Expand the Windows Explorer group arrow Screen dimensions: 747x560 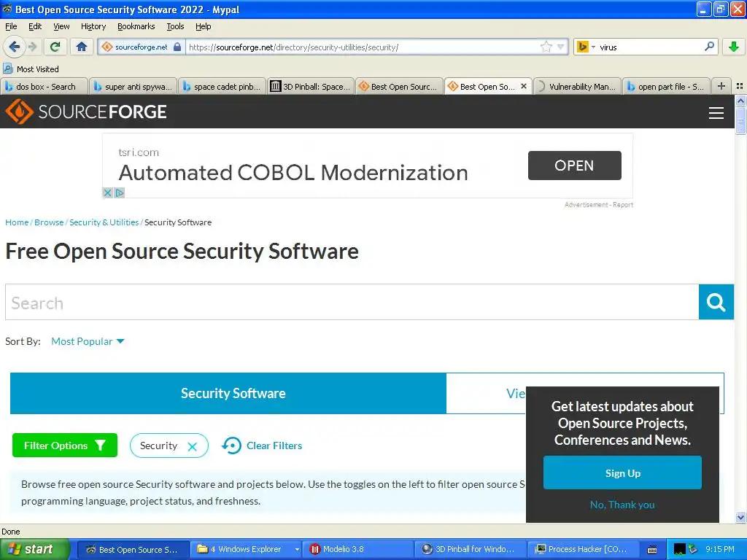point(297,549)
